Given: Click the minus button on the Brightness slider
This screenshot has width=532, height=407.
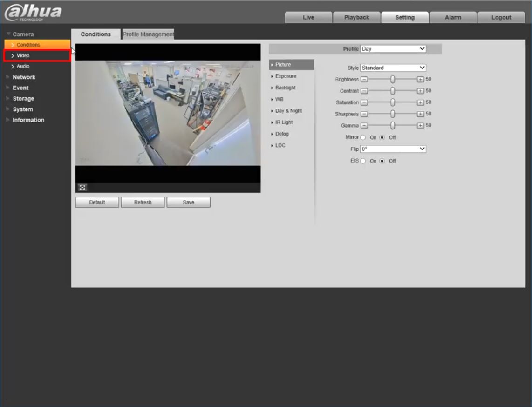Looking at the screenshot, I should click(364, 79).
